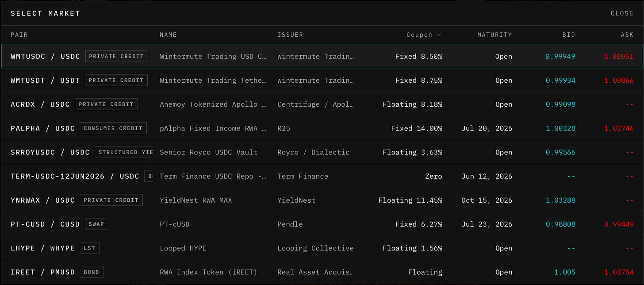
Task: Click issuer R25
Action: point(284,128)
